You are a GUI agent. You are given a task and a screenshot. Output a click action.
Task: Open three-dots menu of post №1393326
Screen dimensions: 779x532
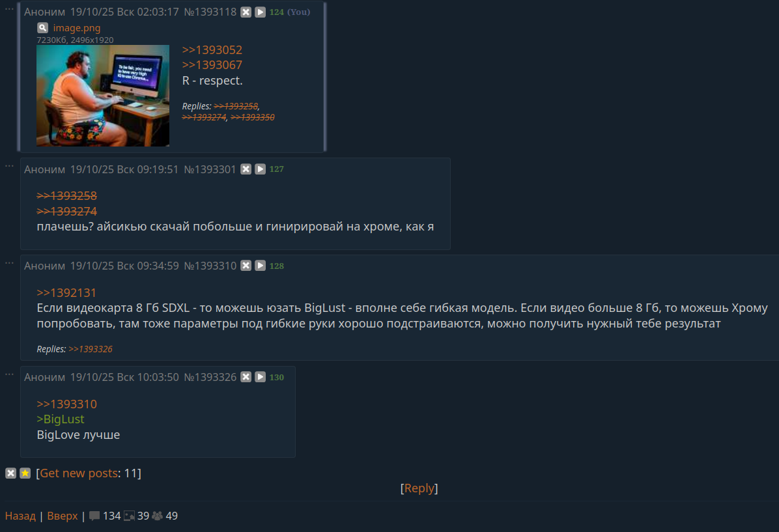9,374
